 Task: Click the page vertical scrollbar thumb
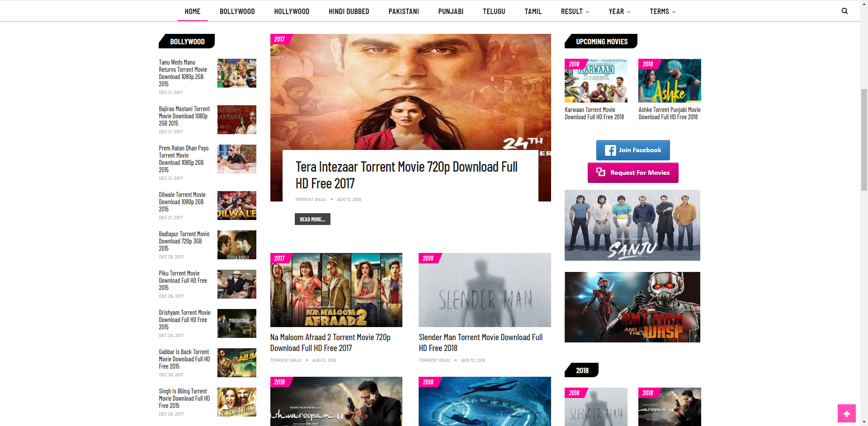(864, 140)
